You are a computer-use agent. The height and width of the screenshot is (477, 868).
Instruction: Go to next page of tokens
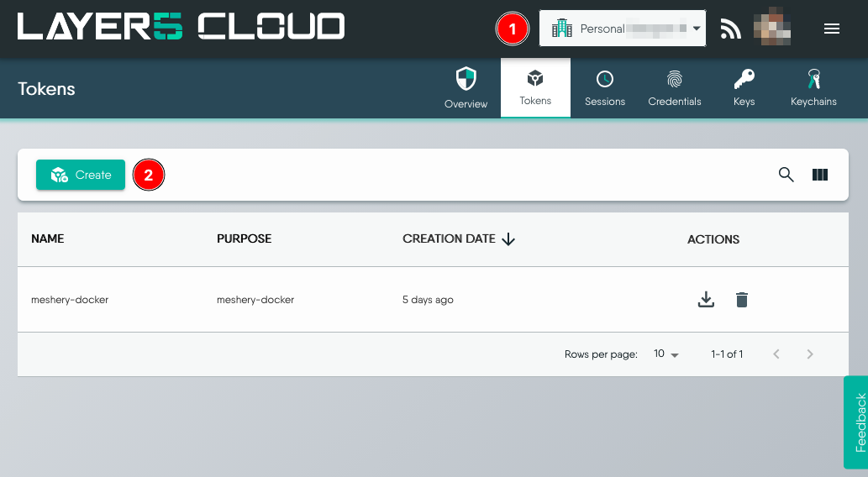tap(810, 354)
